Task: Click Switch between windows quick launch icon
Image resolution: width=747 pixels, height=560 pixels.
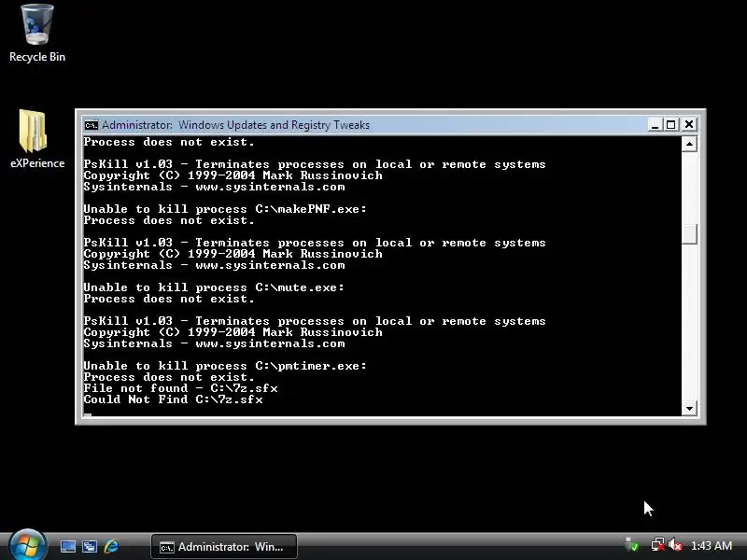Action: click(90, 546)
